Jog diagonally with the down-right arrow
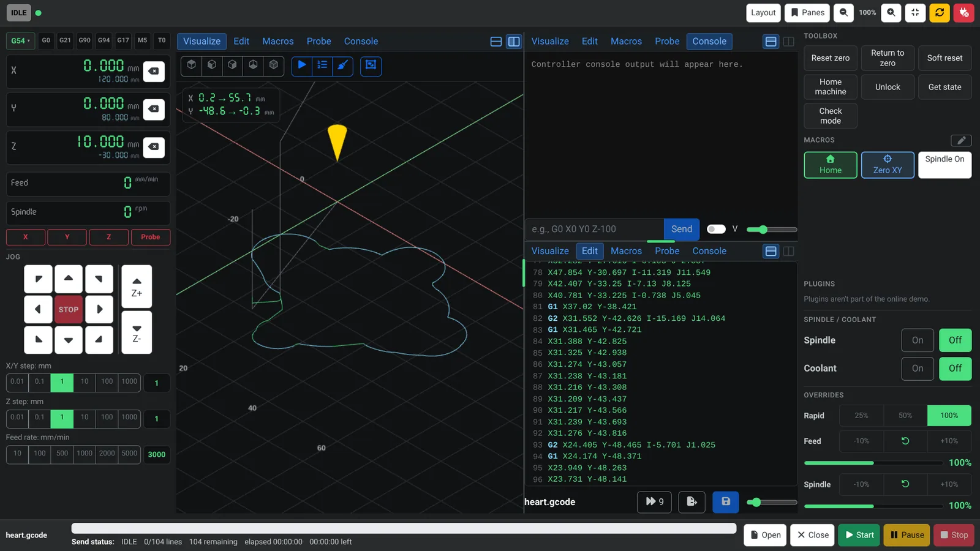This screenshot has height=551, width=980. pyautogui.click(x=99, y=340)
